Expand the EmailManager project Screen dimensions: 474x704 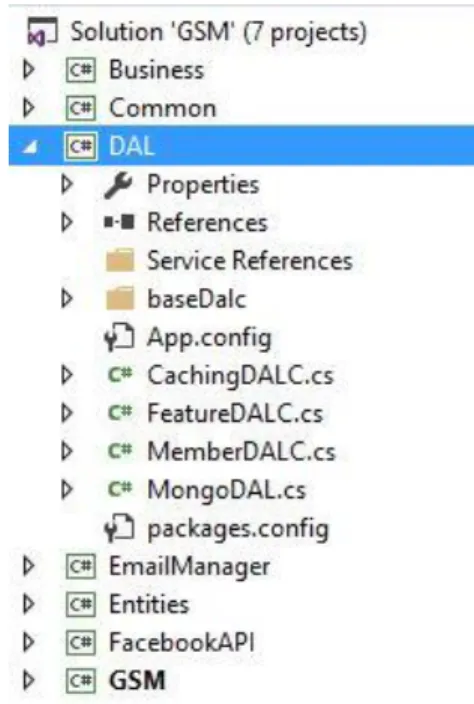click(29, 566)
